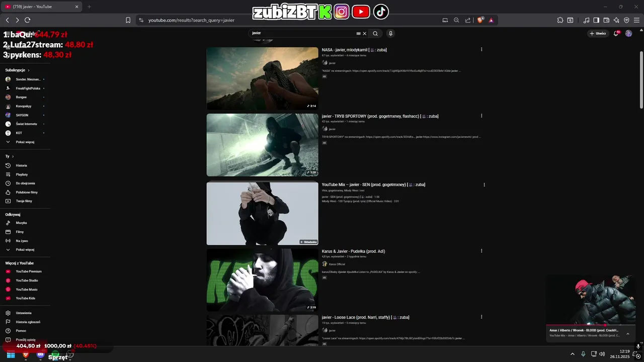This screenshot has width=644, height=362.
Task: Open the YouTube notifications bell
Action: pyautogui.click(x=617, y=33)
